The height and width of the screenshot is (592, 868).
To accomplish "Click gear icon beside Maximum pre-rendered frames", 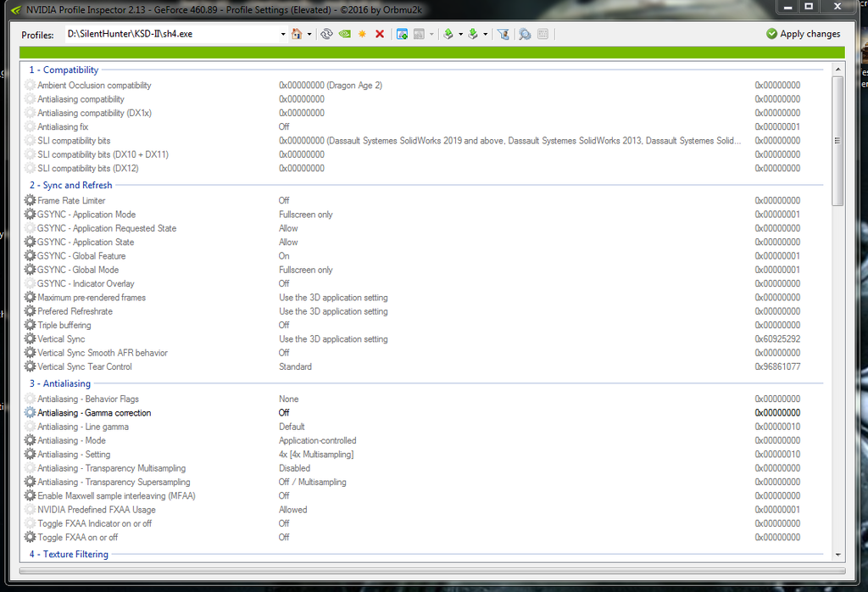I will [x=30, y=297].
